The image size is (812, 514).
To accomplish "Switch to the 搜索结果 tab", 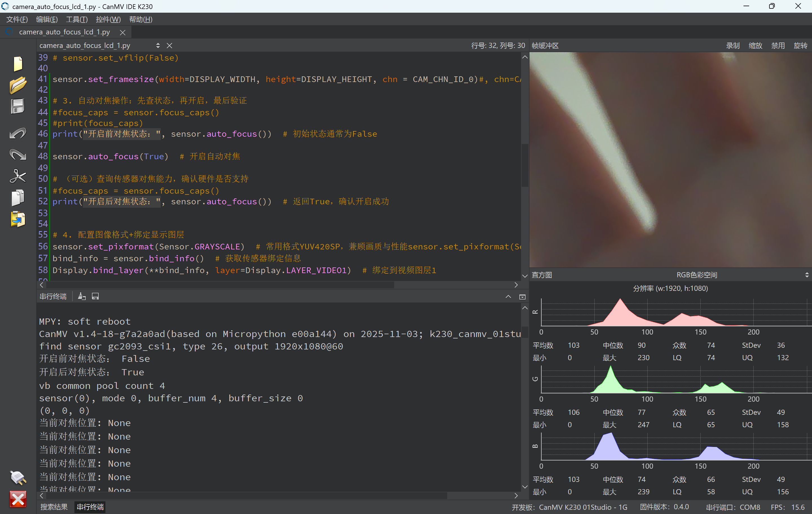I will [x=54, y=507].
